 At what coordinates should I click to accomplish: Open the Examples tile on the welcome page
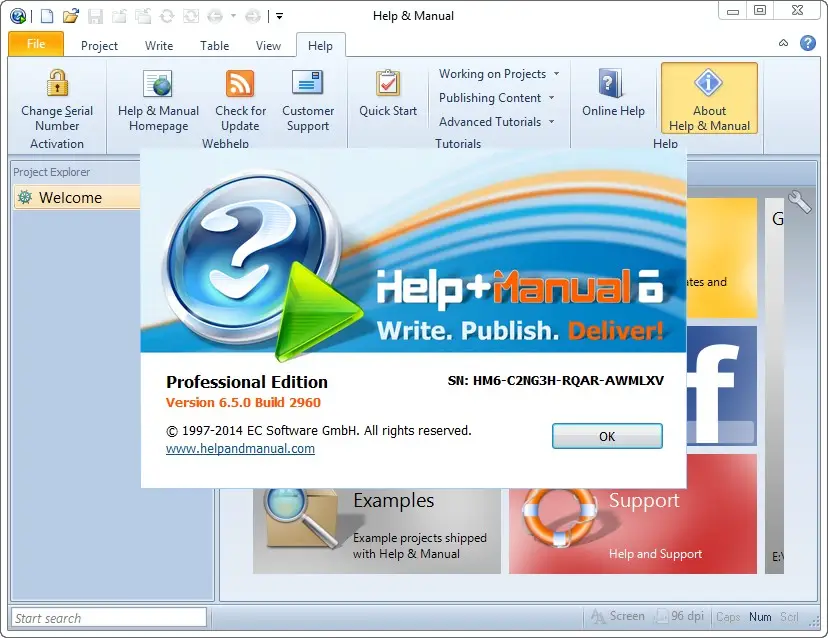click(x=377, y=531)
